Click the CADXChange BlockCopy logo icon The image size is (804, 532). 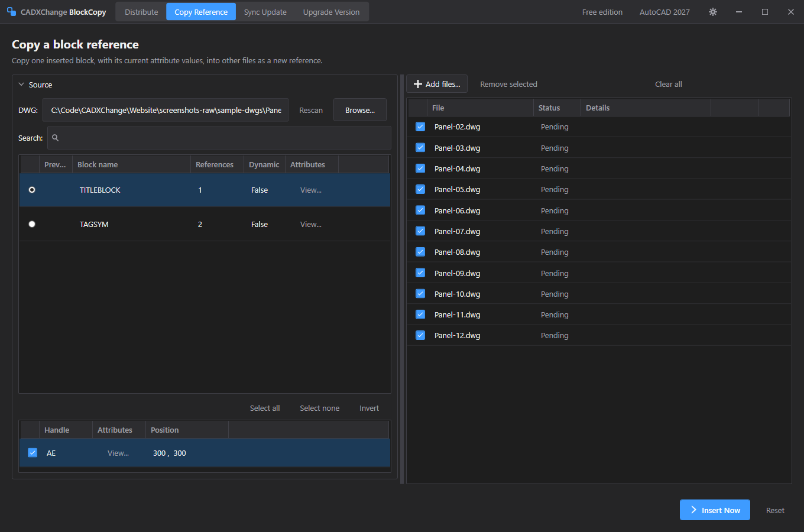(11, 12)
